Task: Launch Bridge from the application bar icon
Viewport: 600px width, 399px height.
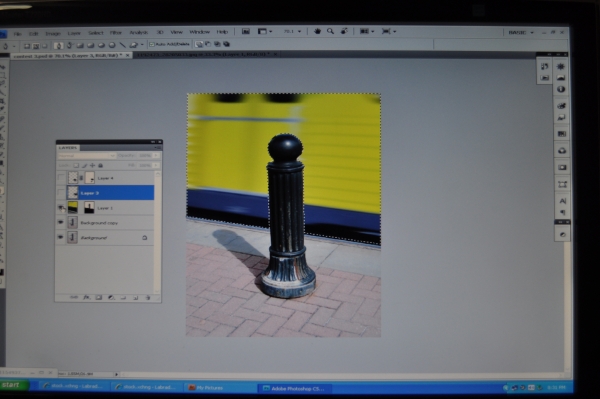Action: point(246,31)
